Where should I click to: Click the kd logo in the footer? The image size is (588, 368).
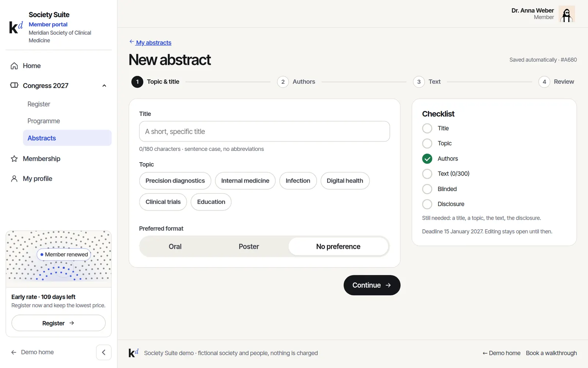[x=133, y=353]
